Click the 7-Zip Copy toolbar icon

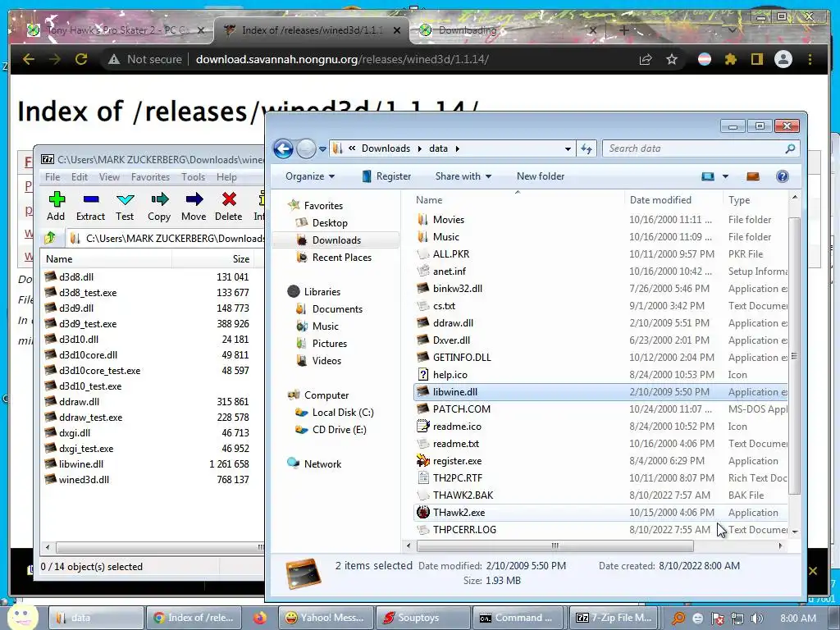pos(160,200)
